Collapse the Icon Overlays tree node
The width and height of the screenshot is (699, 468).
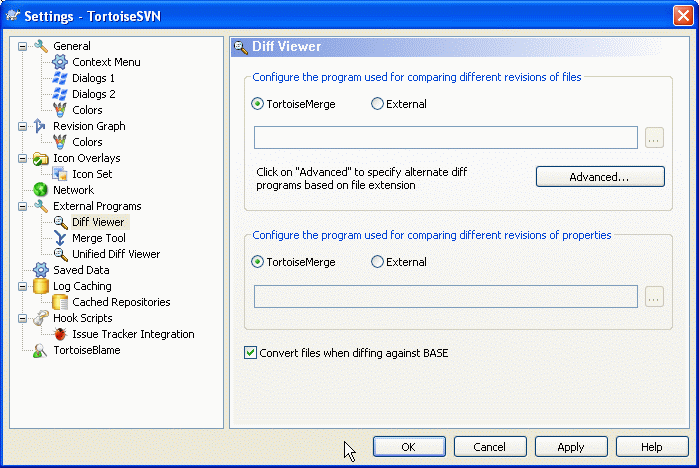[x=22, y=158]
